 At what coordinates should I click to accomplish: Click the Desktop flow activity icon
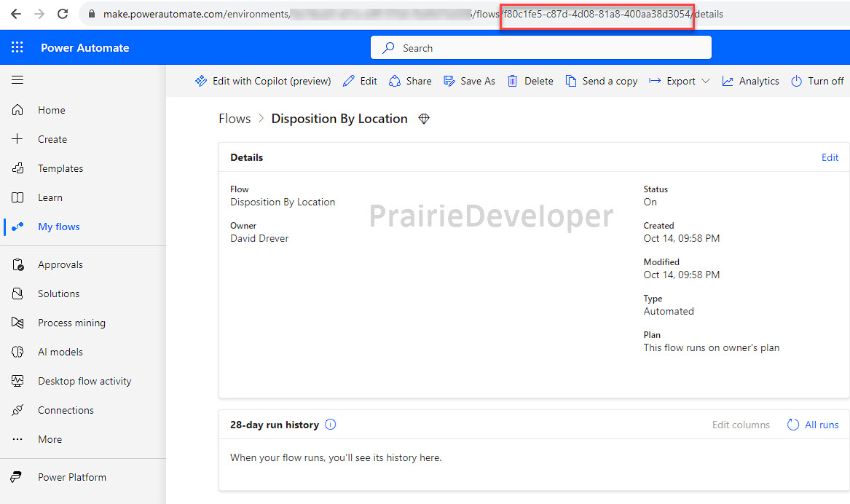click(x=17, y=381)
